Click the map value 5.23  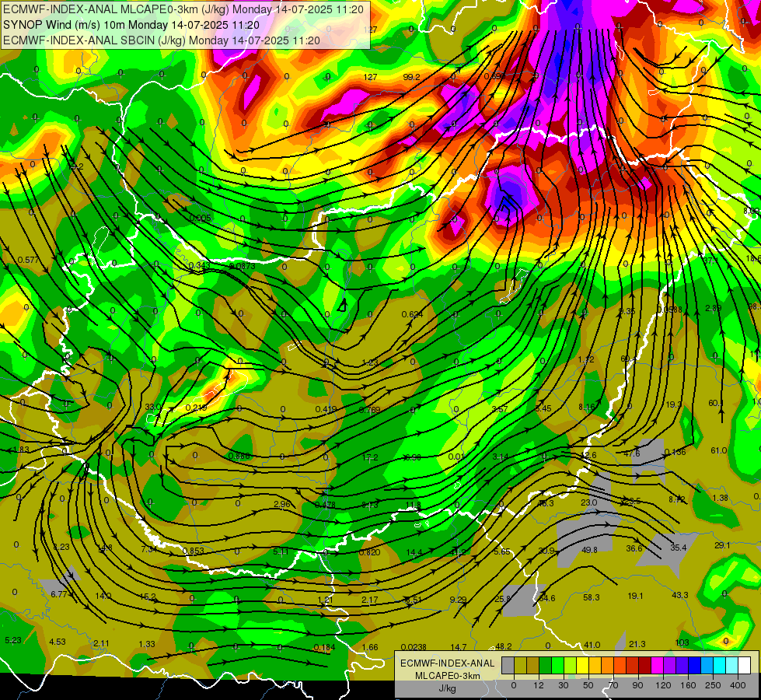(x=13, y=640)
